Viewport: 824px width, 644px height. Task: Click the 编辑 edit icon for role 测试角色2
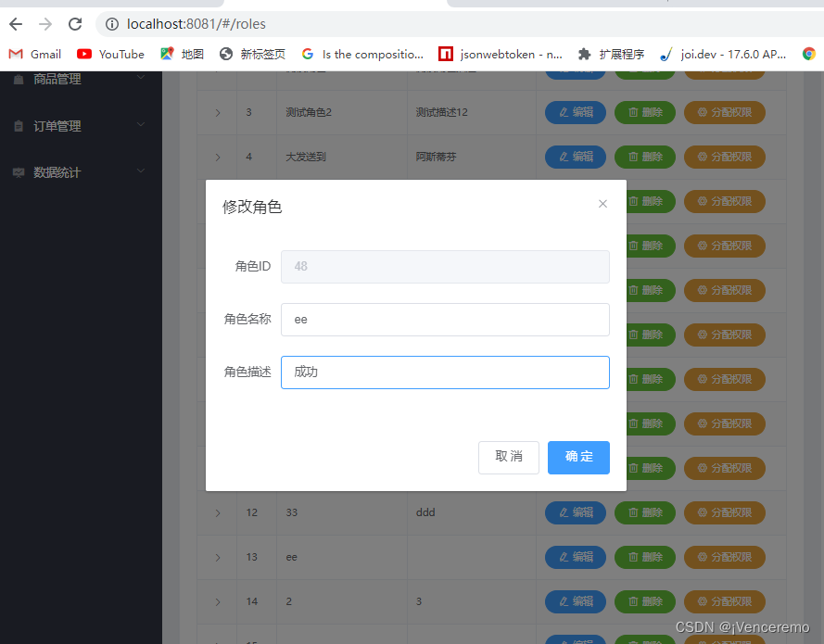(575, 112)
